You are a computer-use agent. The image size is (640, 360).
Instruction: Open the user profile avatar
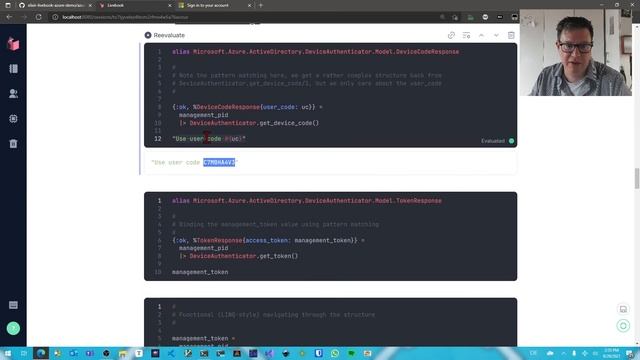click(13, 328)
